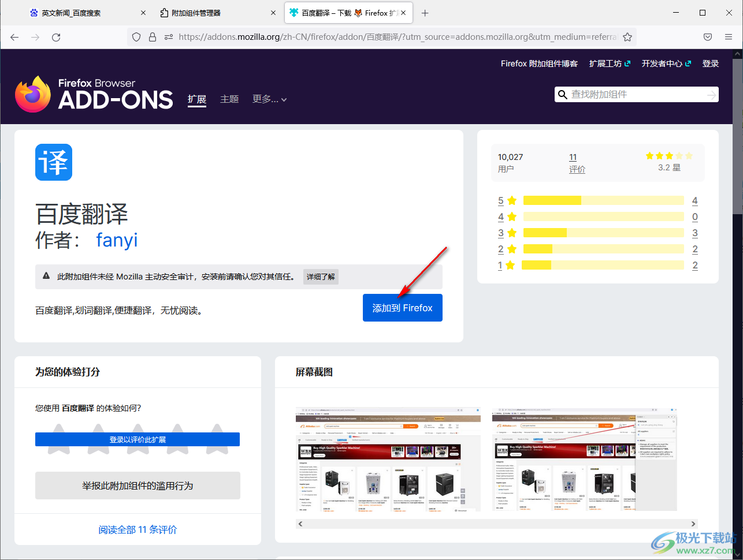
Task: Click screenshot scrollbar left arrow
Action: (x=300, y=524)
